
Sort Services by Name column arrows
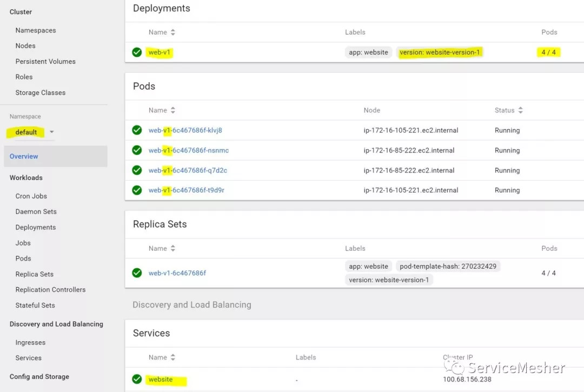[173, 357]
